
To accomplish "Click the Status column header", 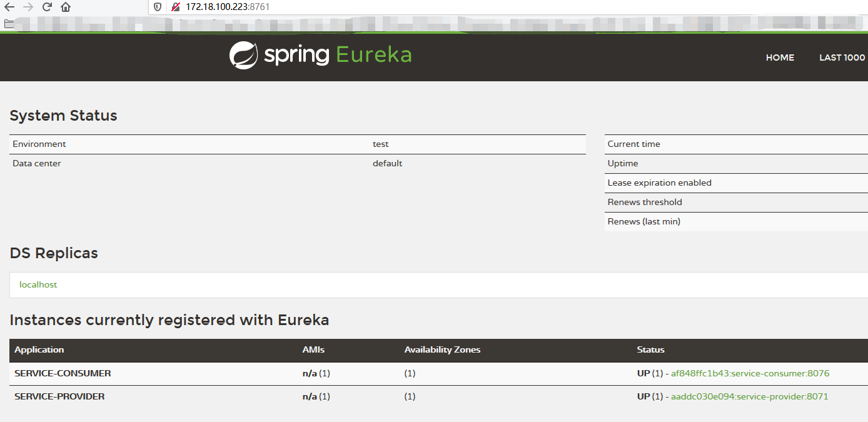I will pyautogui.click(x=650, y=349).
